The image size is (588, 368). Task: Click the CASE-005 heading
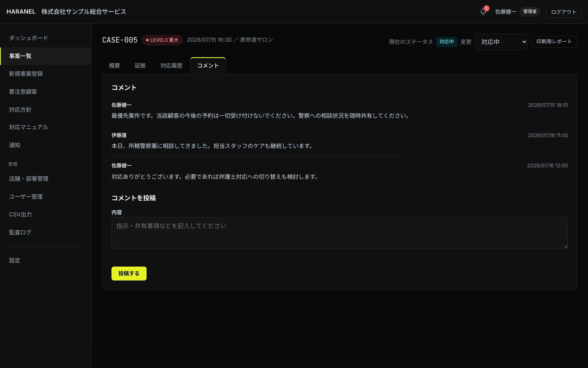(120, 40)
